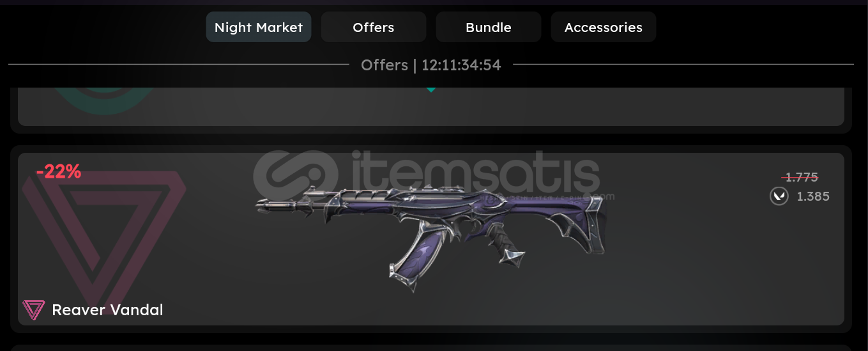Go to the Accessories tab
Viewport: 868px width, 351px height.
604,27
